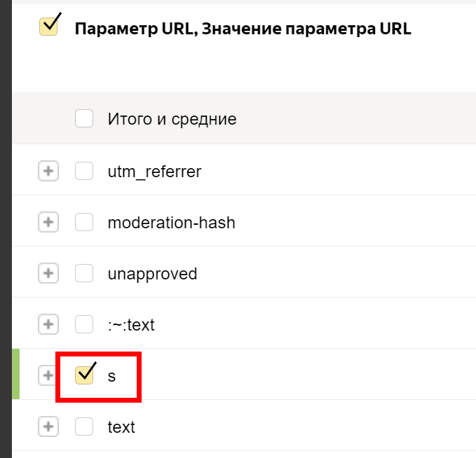This screenshot has height=458, width=476.
Task: Select the utm_referrer row label
Action: [x=154, y=172]
